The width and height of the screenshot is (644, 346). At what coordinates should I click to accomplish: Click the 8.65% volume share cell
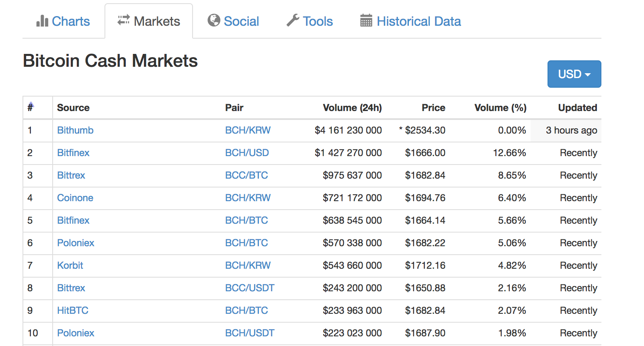(x=512, y=175)
